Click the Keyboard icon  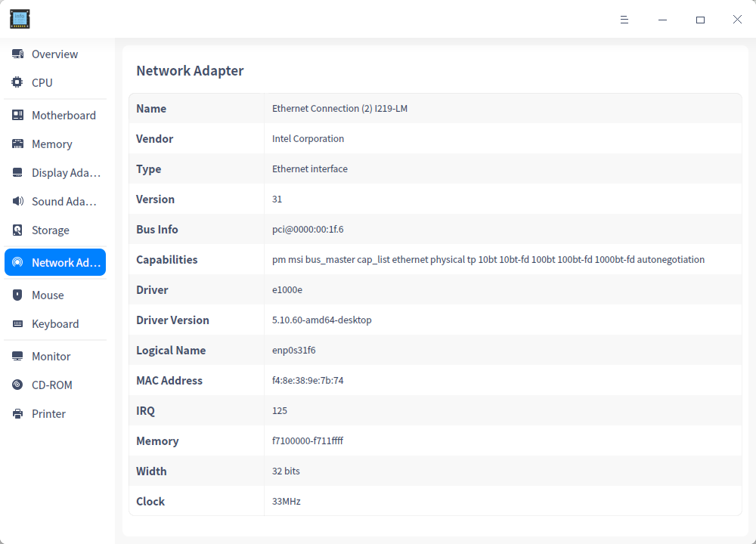click(17, 323)
